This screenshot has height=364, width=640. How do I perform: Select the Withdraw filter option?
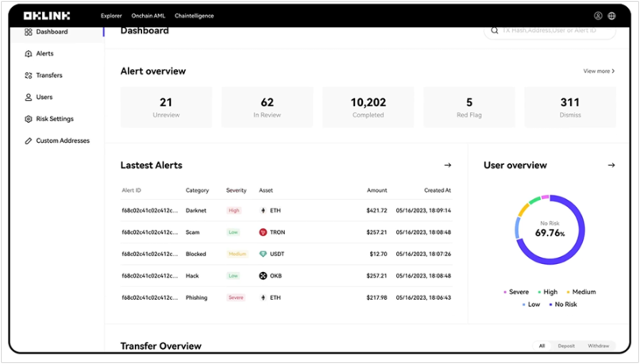(599, 346)
